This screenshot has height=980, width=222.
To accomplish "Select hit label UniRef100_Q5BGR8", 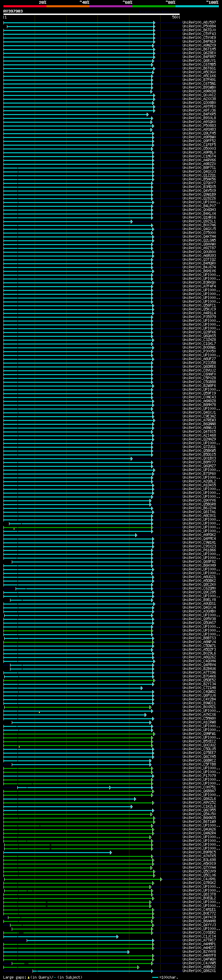I will 199,504.
